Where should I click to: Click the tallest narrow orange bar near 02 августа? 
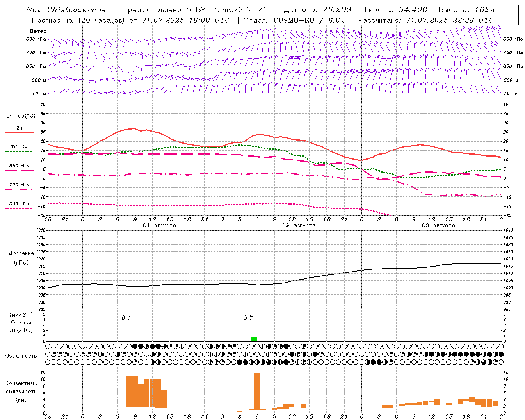click(x=257, y=391)
